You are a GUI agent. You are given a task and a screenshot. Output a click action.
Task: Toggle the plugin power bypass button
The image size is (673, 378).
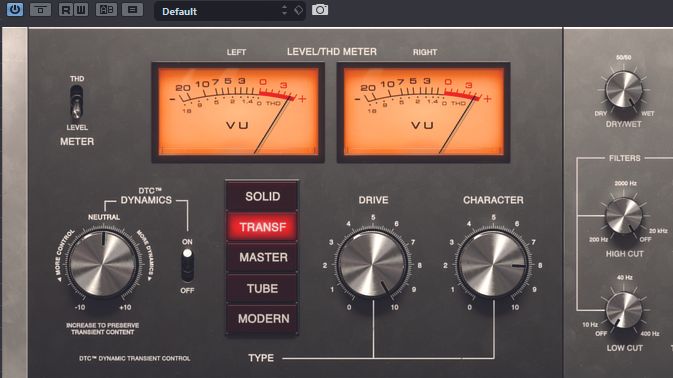[x=15, y=9]
